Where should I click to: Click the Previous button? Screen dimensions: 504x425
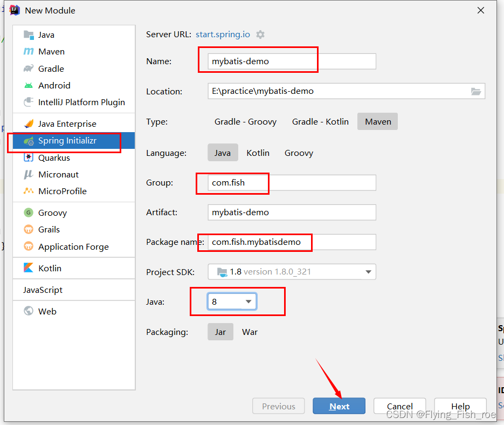click(278, 406)
